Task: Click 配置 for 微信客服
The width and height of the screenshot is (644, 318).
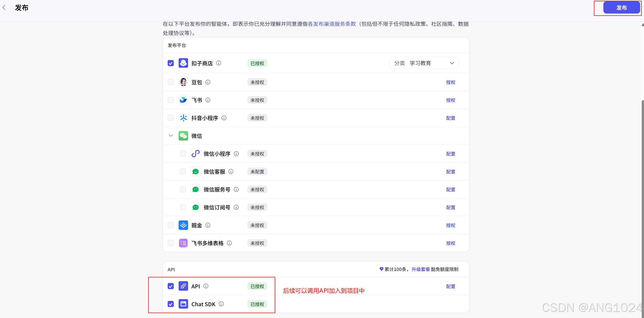Action: coord(451,172)
